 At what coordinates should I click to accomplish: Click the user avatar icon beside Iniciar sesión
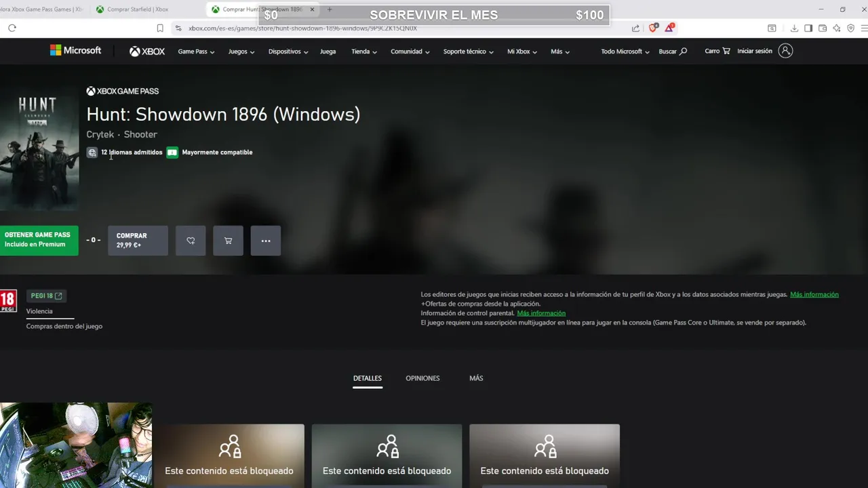785,51
